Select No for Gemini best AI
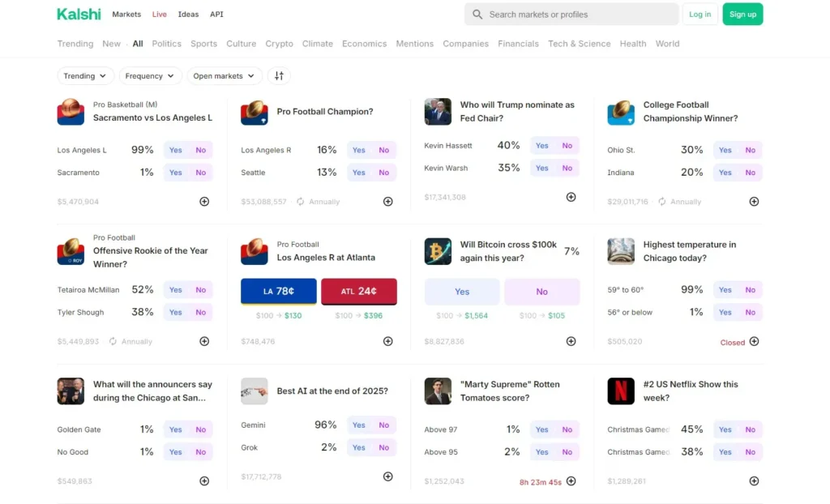 384,425
